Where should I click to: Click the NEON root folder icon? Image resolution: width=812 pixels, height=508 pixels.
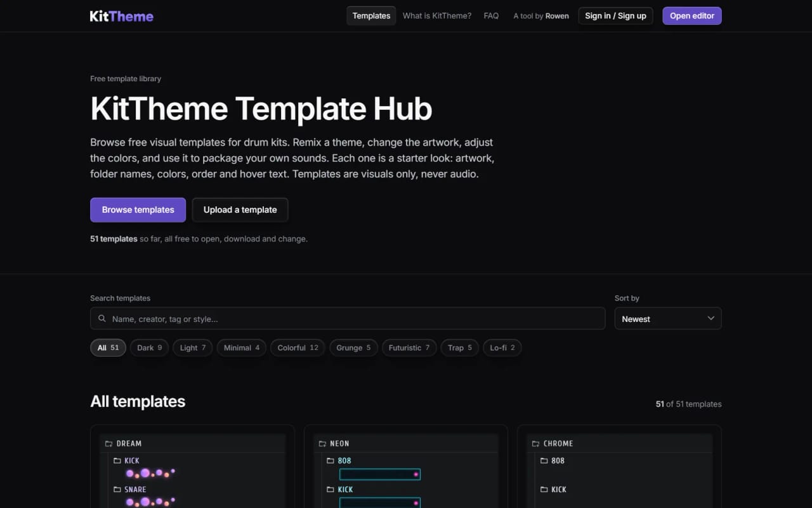click(323, 443)
